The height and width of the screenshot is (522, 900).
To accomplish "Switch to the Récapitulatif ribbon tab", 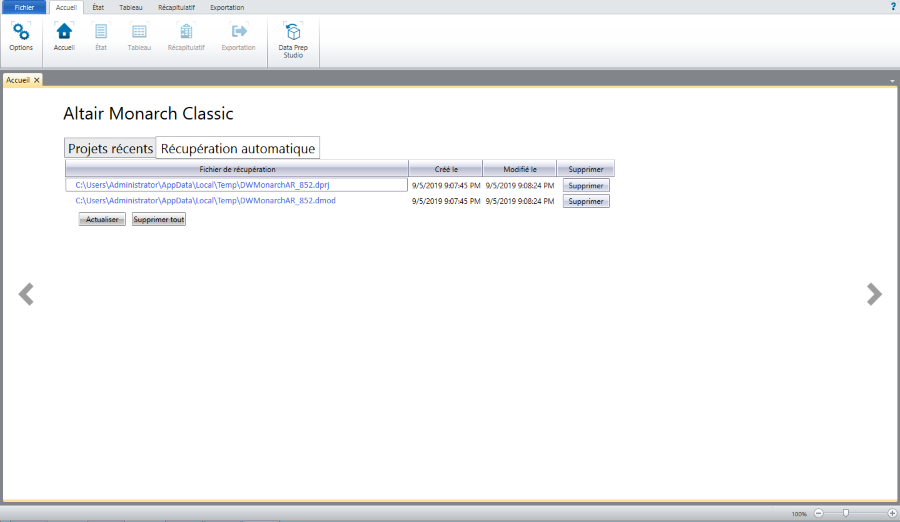I will 177,7.
